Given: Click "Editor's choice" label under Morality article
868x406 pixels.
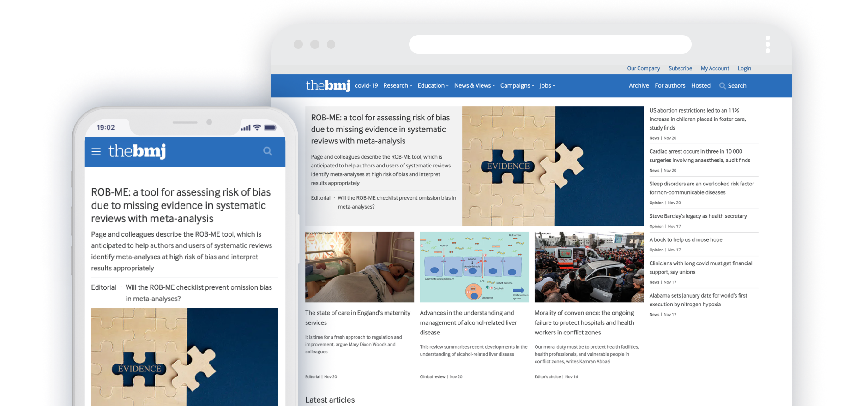Looking at the screenshot, I should pyautogui.click(x=548, y=377).
